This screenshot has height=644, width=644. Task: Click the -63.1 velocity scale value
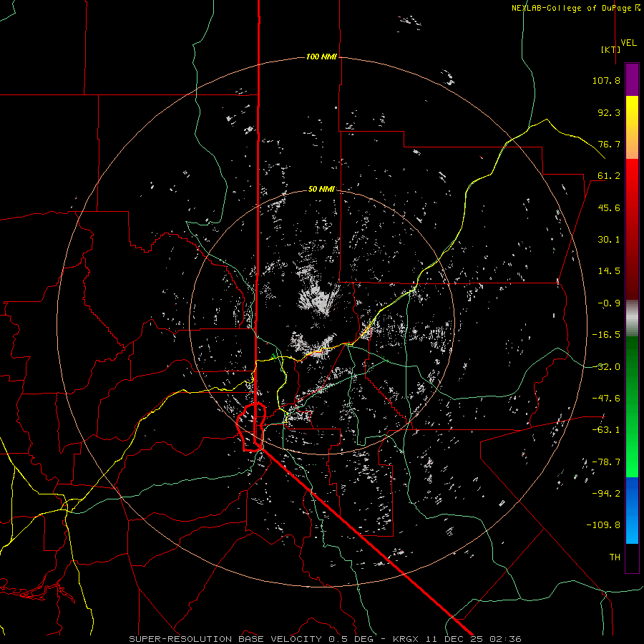point(606,430)
